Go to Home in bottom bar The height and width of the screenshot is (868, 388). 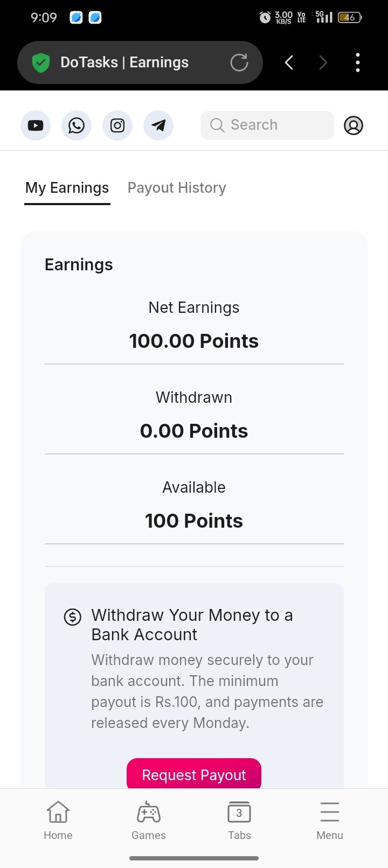58,821
